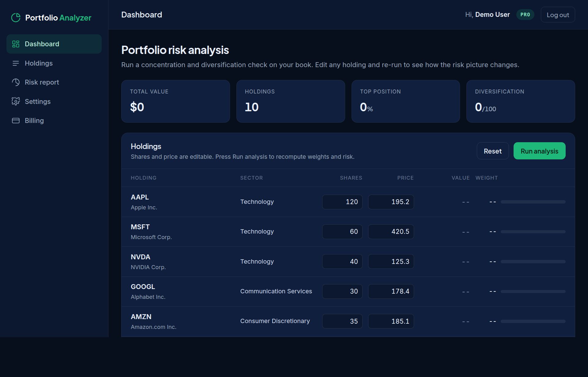This screenshot has height=377, width=588.
Task: Edit the AAPL shares field
Action: (x=342, y=202)
